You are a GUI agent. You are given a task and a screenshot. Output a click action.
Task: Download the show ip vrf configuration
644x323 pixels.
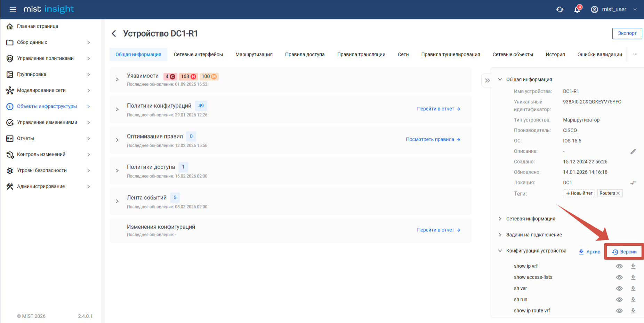pos(633,266)
